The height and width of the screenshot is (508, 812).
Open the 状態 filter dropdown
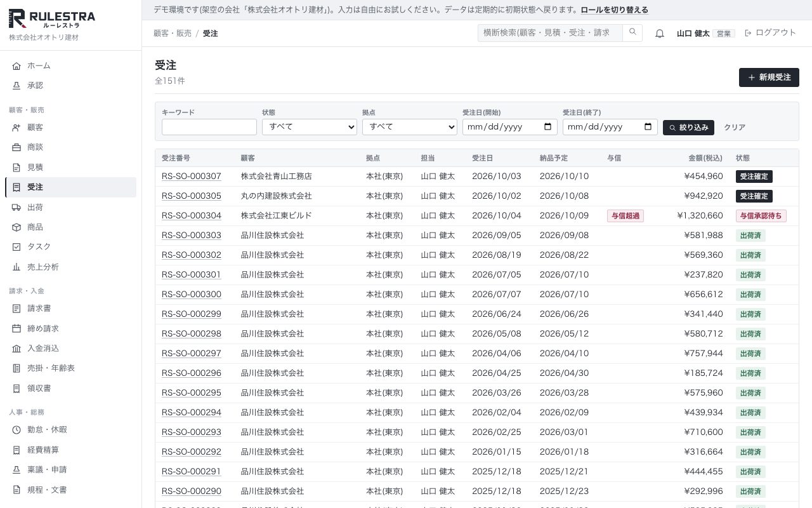[310, 127]
